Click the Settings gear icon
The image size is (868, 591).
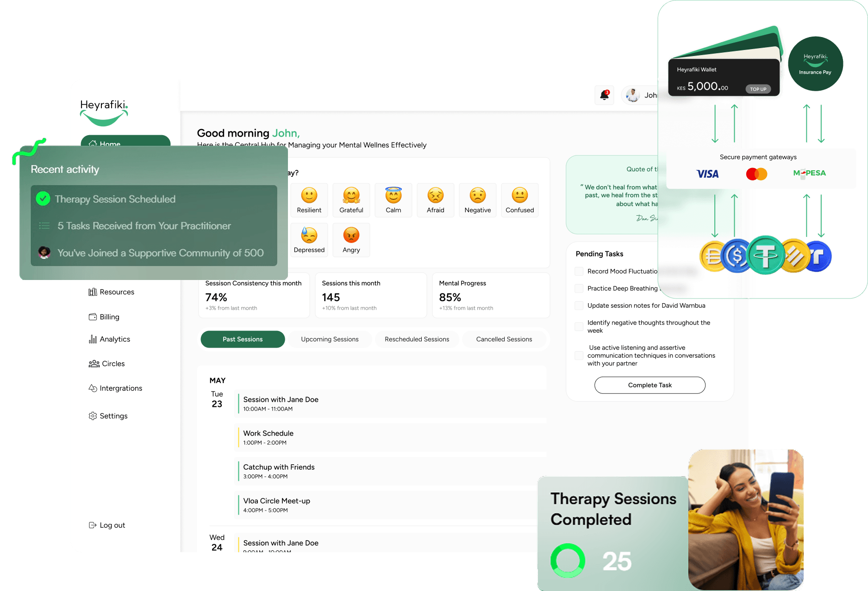pyautogui.click(x=93, y=416)
